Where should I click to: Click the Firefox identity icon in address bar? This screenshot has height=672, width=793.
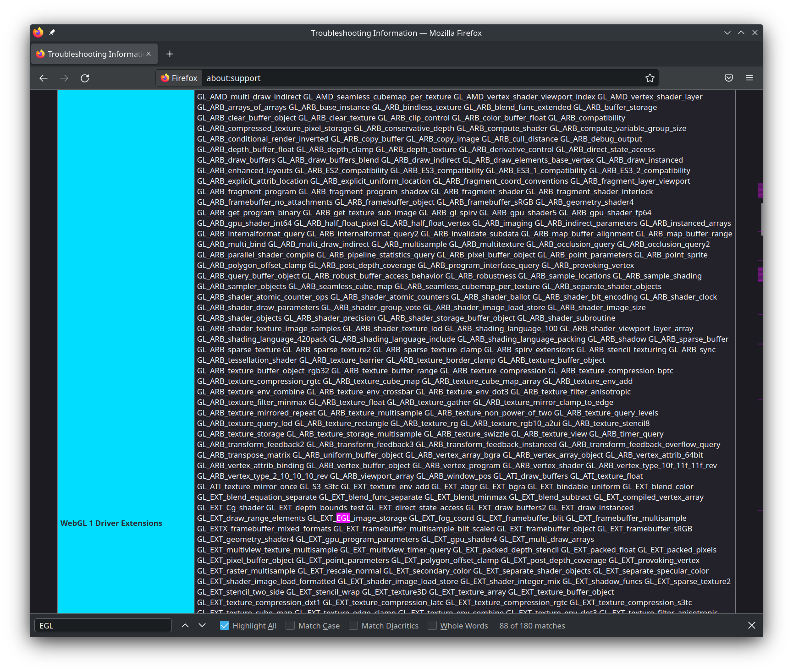[x=179, y=78]
